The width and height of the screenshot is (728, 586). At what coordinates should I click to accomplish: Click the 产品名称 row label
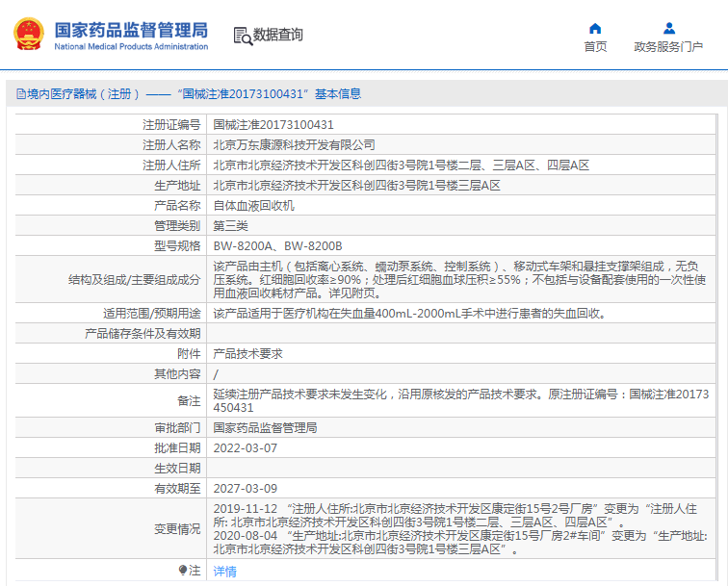[177, 206]
